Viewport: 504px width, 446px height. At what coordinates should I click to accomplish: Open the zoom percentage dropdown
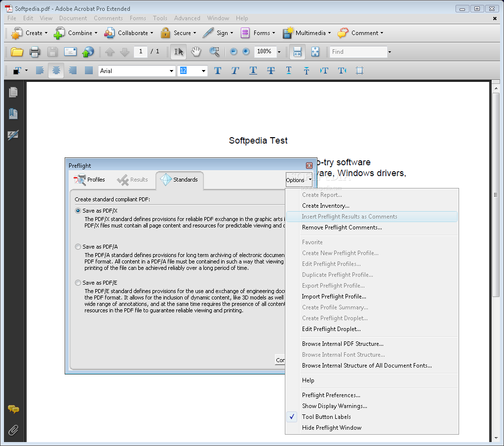pos(279,52)
